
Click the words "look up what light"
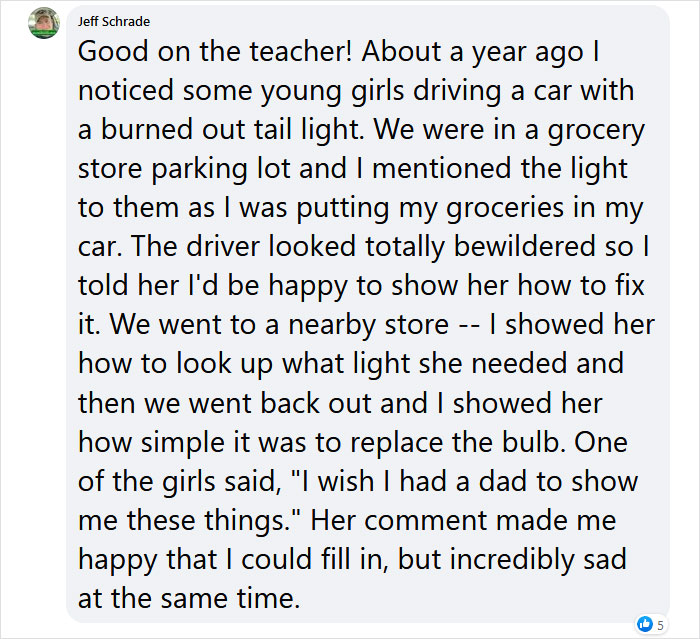coord(293,363)
